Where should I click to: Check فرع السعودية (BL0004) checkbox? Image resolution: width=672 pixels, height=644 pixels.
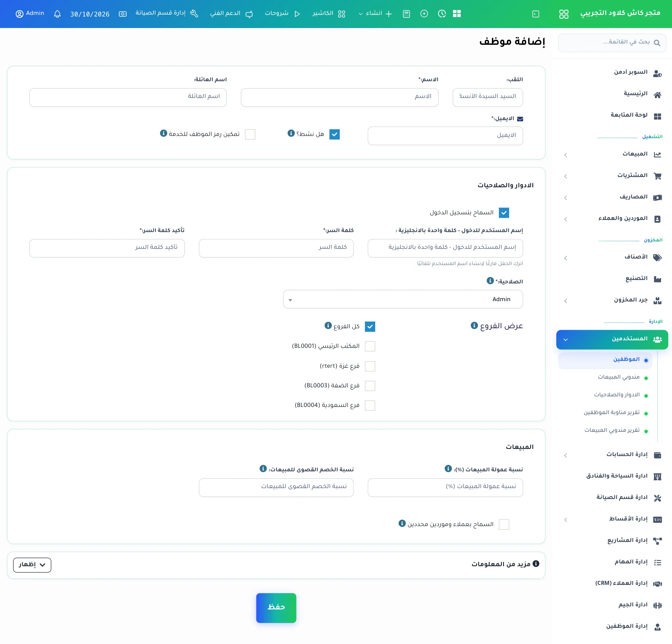click(370, 406)
